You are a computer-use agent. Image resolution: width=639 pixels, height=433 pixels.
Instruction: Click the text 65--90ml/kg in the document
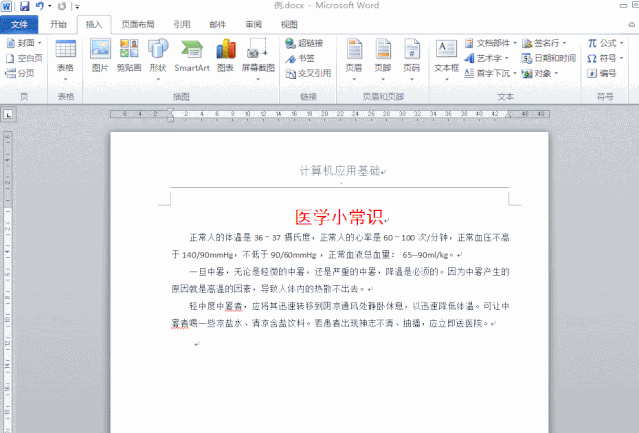point(425,255)
